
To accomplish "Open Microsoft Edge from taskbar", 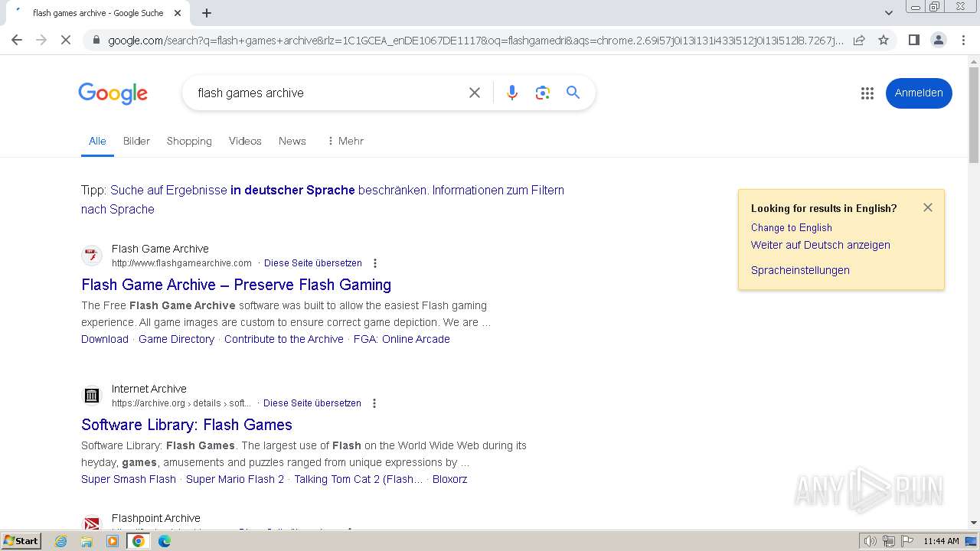I will (165, 541).
